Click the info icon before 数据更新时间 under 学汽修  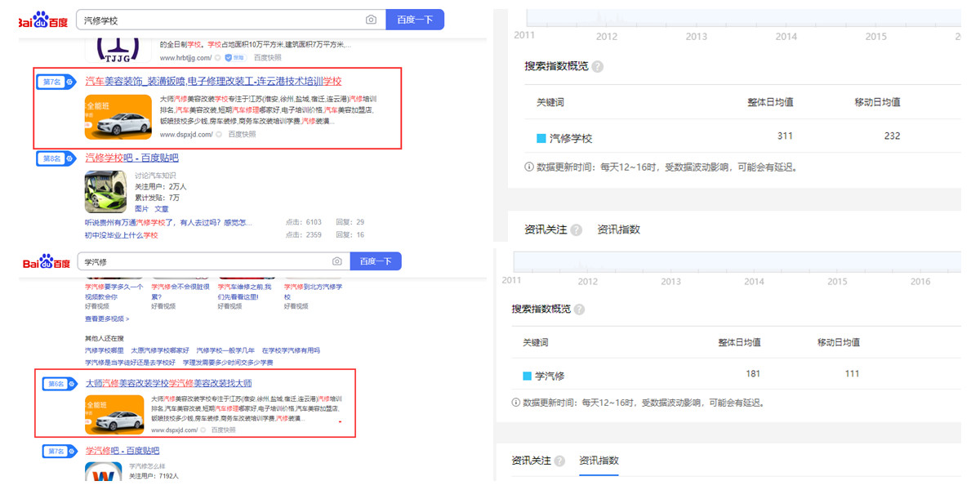pos(515,403)
